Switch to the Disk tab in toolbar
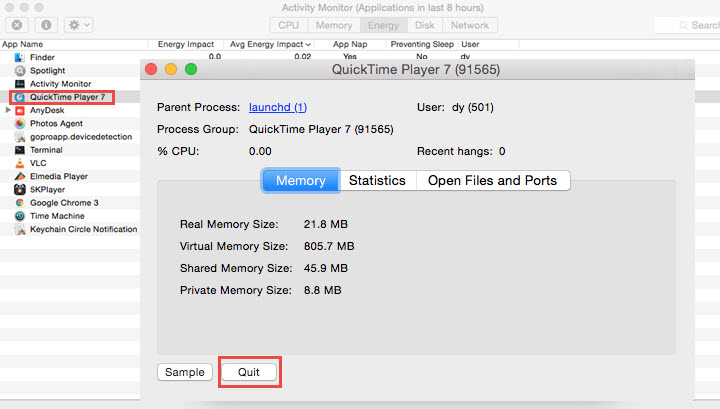The height and width of the screenshot is (409, 720). [424, 25]
